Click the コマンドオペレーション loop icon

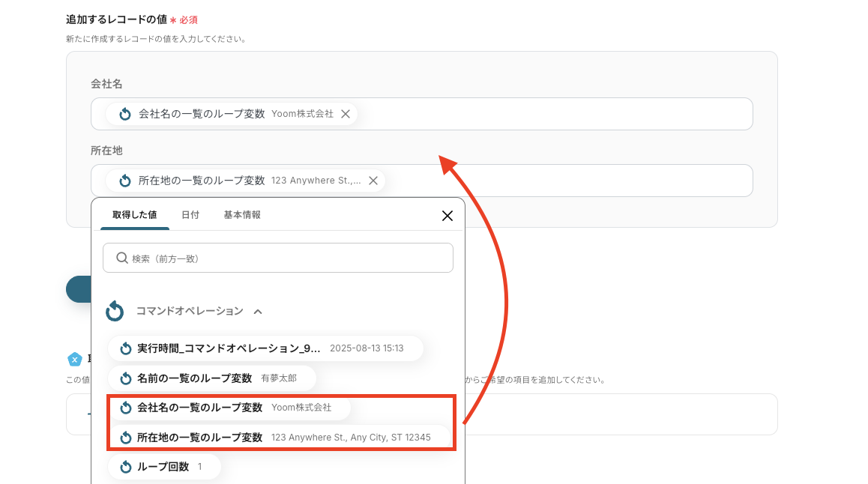click(115, 311)
